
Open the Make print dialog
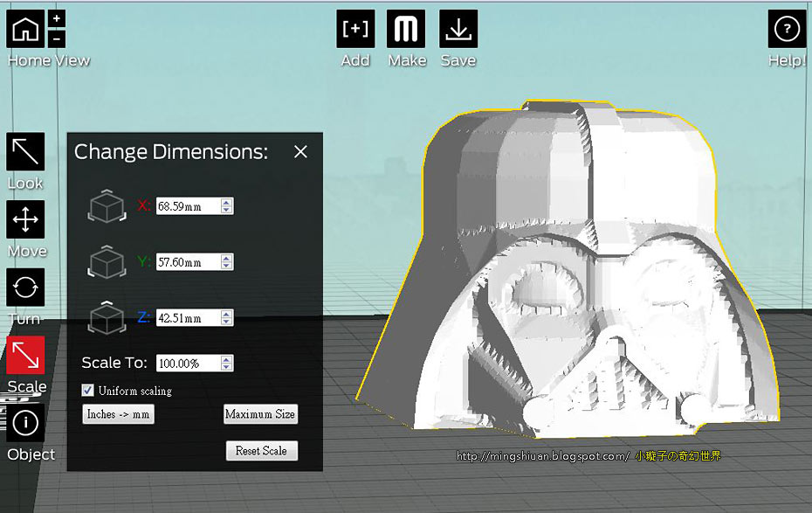coord(406,29)
